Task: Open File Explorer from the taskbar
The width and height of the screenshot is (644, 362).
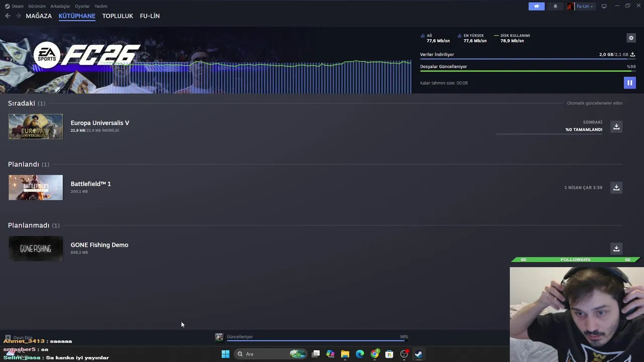Action: (345, 354)
